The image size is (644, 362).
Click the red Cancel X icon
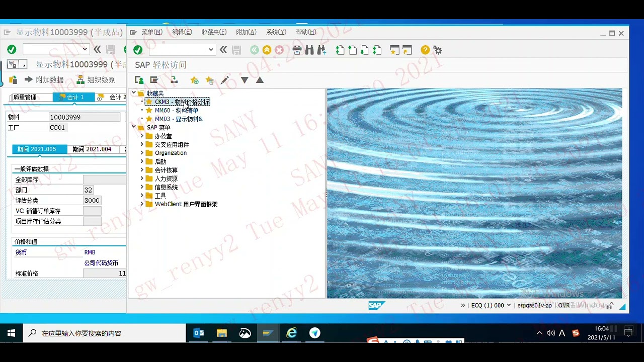pyautogui.click(x=279, y=50)
